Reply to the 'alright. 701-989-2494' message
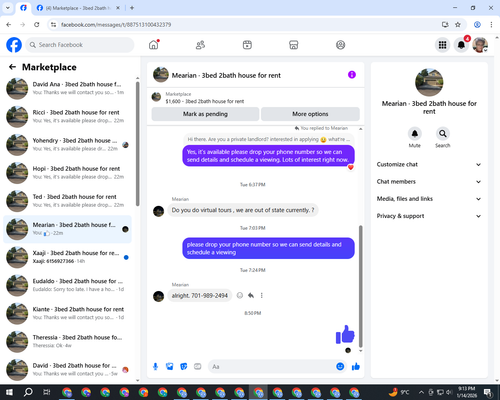The width and height of the screenshot is (500, 400). 251,295
